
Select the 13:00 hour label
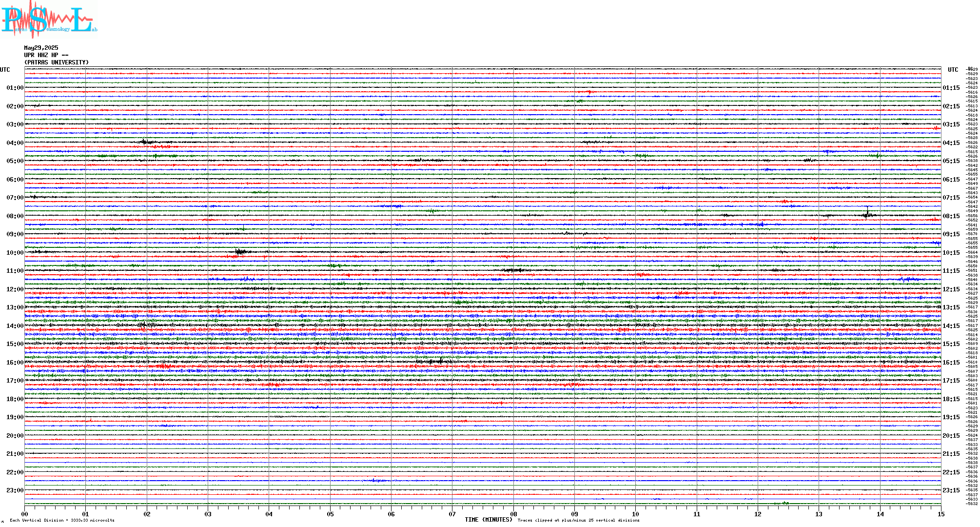(x=15, y=307)
